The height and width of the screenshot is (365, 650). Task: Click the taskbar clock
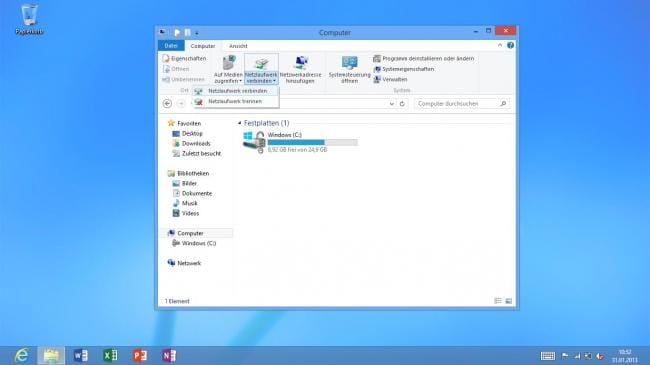(x=625, y=356)
